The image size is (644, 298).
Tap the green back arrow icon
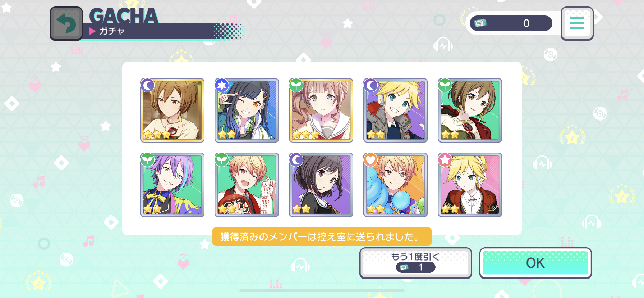point(66,23)
